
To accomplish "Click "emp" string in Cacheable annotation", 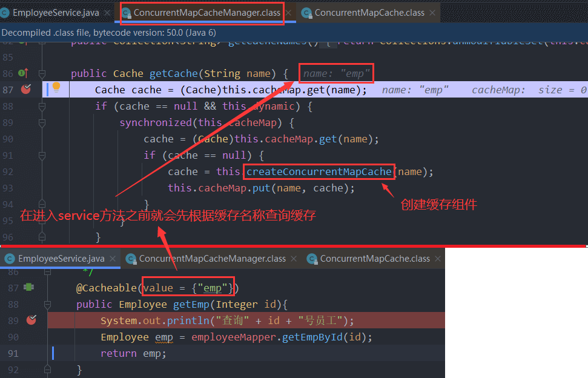I will tap(213, 288).
